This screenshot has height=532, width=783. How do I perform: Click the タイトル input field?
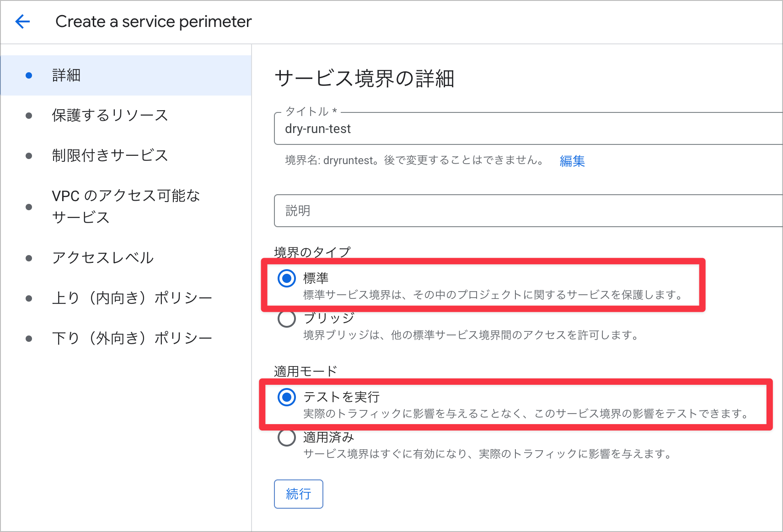526,129
